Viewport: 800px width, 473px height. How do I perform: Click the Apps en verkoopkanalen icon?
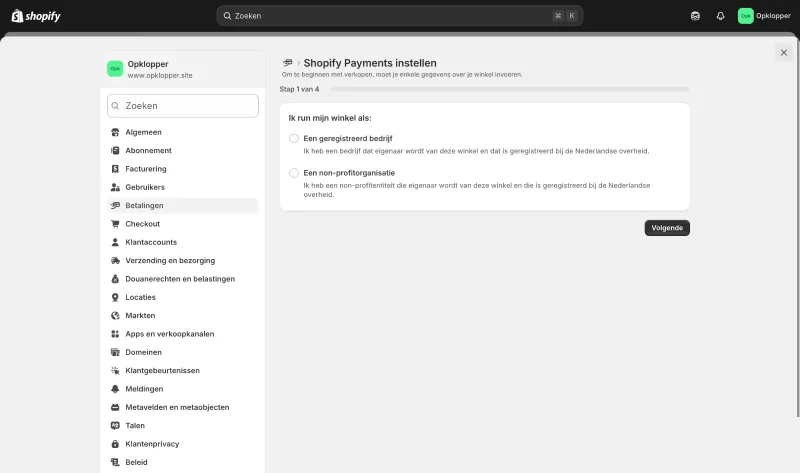click(x=115, y=334)
